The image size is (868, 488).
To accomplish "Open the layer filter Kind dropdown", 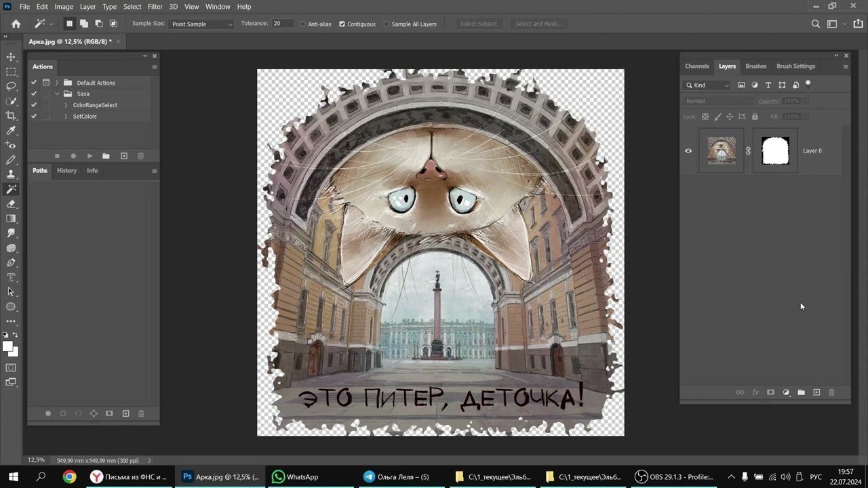I will pyautogui.click(x=707, y=85).
